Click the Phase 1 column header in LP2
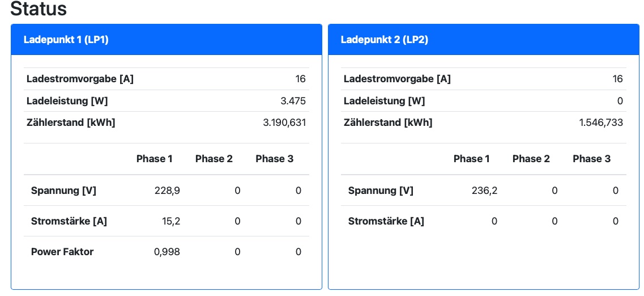644x296 pixels. (471, 159)
